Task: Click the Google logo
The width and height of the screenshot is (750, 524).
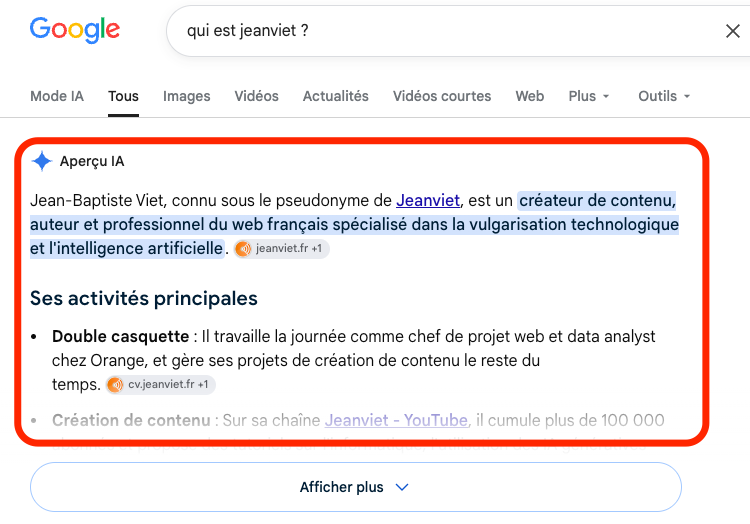Action: (x=75, y=30)
